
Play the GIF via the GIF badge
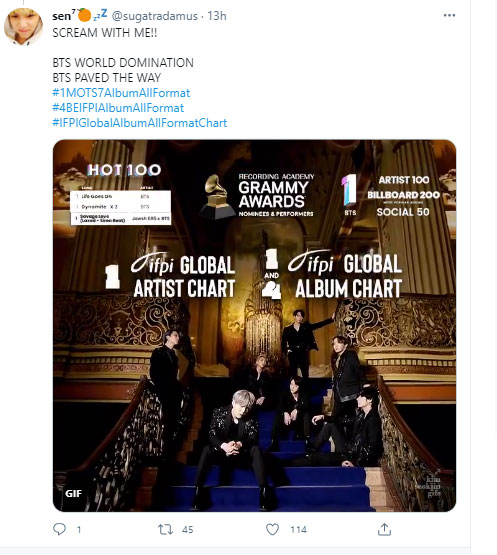(73, 493)
